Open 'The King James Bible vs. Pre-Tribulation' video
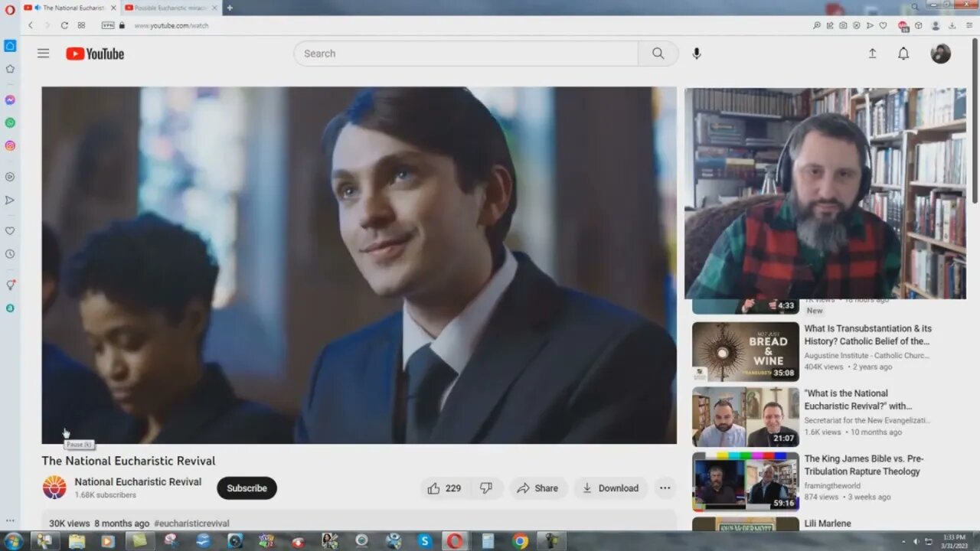Image resolution: width=980 pixels, height=551 pixels. pyautogui.click(x=864, y=465)
